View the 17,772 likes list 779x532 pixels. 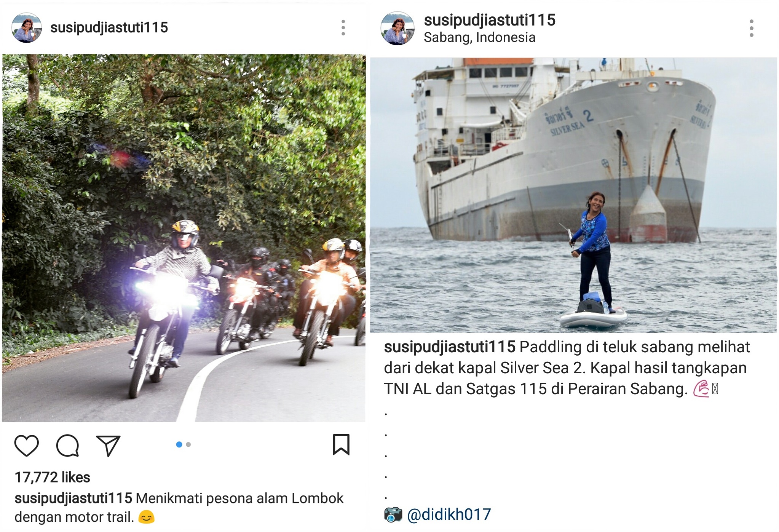coord(52,477)
